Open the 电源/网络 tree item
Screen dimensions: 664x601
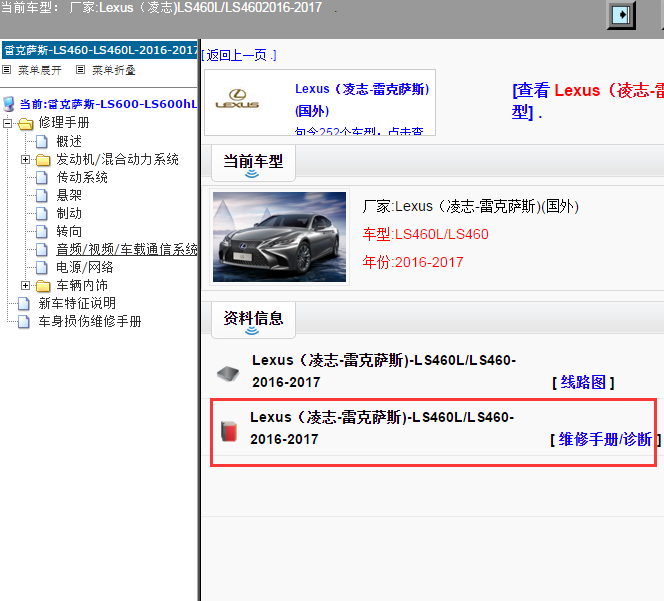click(85, 267)
